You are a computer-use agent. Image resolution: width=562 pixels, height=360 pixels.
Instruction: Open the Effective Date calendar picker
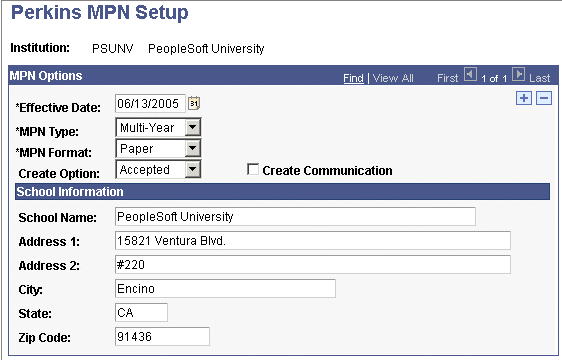coord(194,104)
